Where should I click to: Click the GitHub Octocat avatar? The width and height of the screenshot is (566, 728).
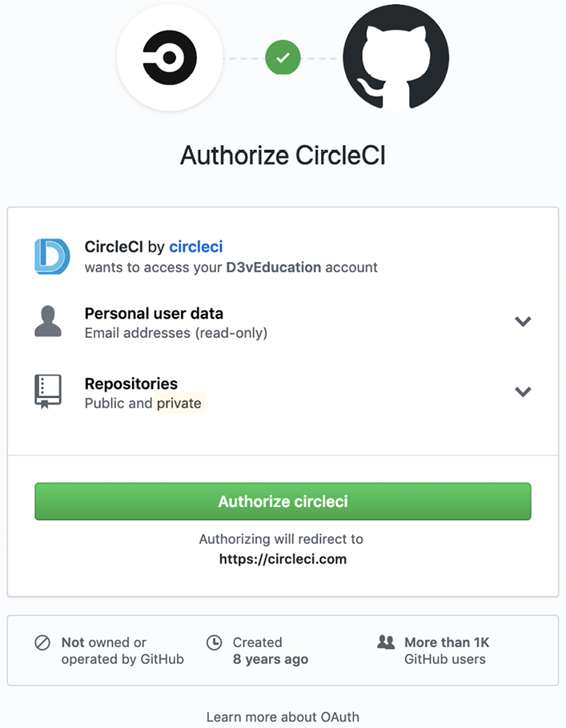pos(395,57)
